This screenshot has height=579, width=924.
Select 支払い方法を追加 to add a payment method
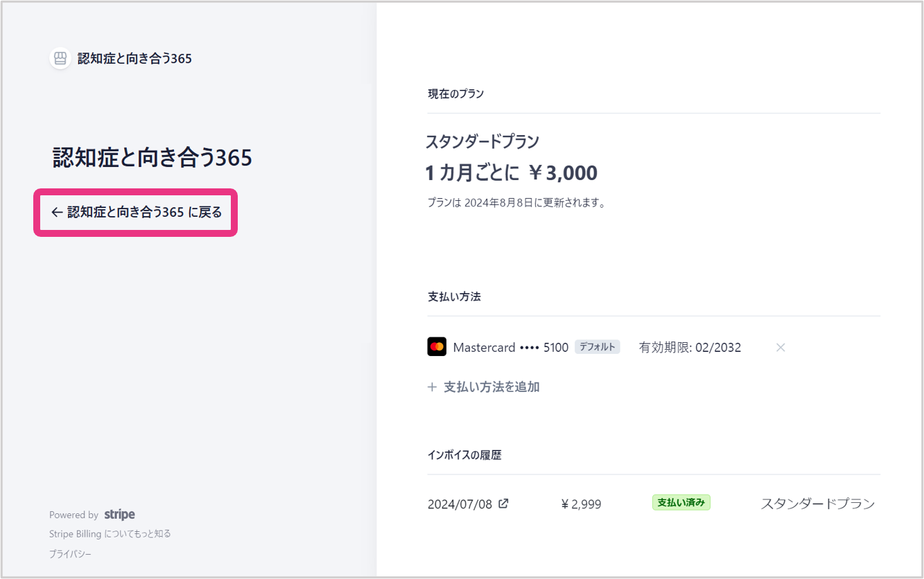tap(491, 387)
